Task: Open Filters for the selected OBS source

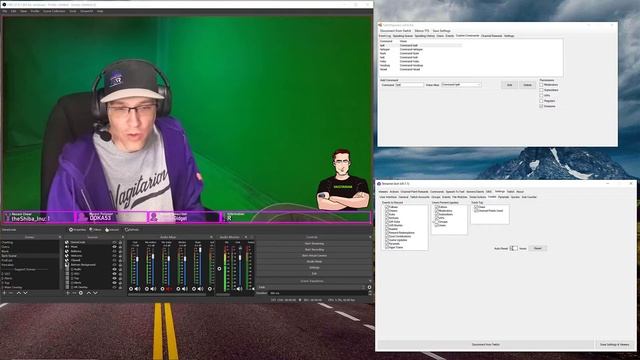Action: click(96, 230)
